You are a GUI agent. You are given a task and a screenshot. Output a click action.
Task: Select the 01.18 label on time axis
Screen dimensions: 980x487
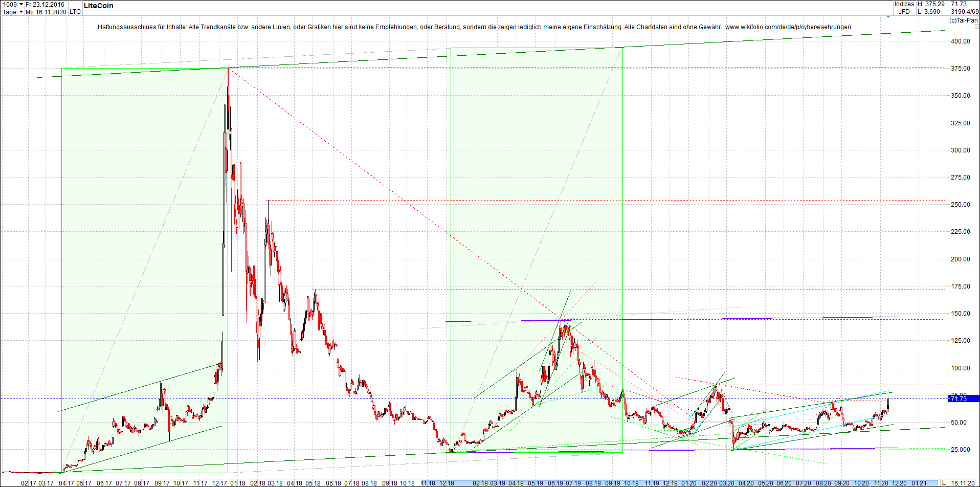pyautogui.click(x=237, y=481)
